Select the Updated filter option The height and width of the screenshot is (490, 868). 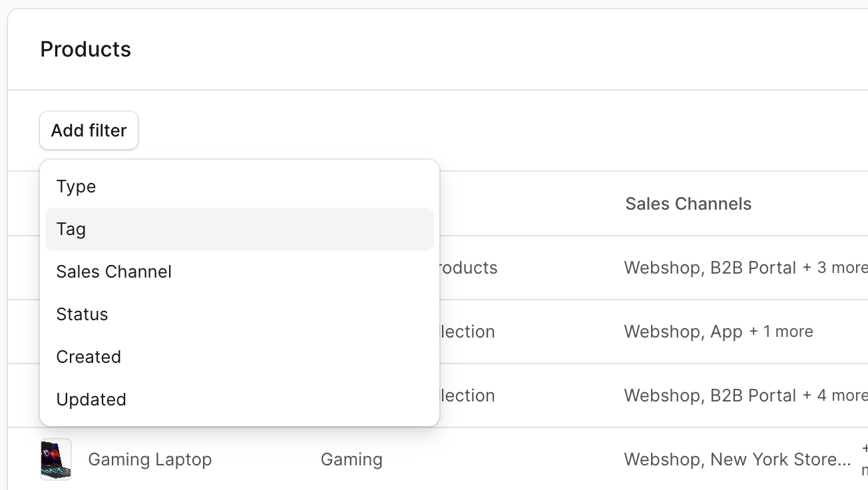[x=91, y=399]
